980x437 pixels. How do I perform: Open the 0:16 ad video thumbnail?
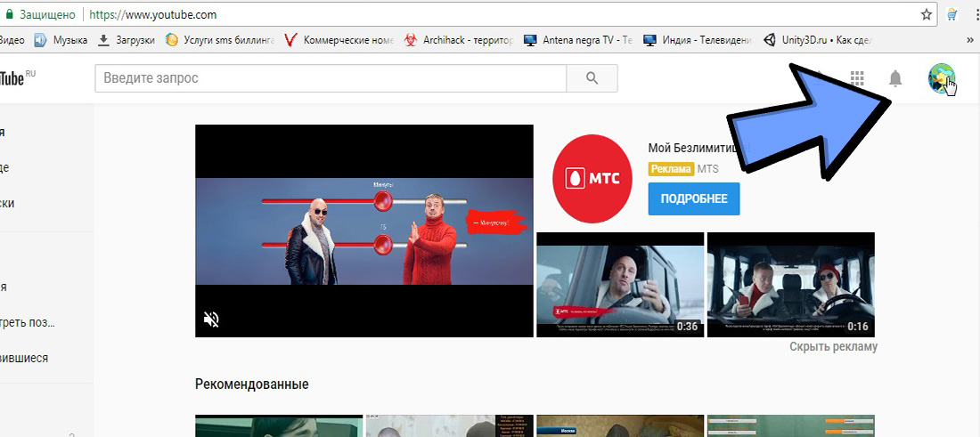coord(791,285)
